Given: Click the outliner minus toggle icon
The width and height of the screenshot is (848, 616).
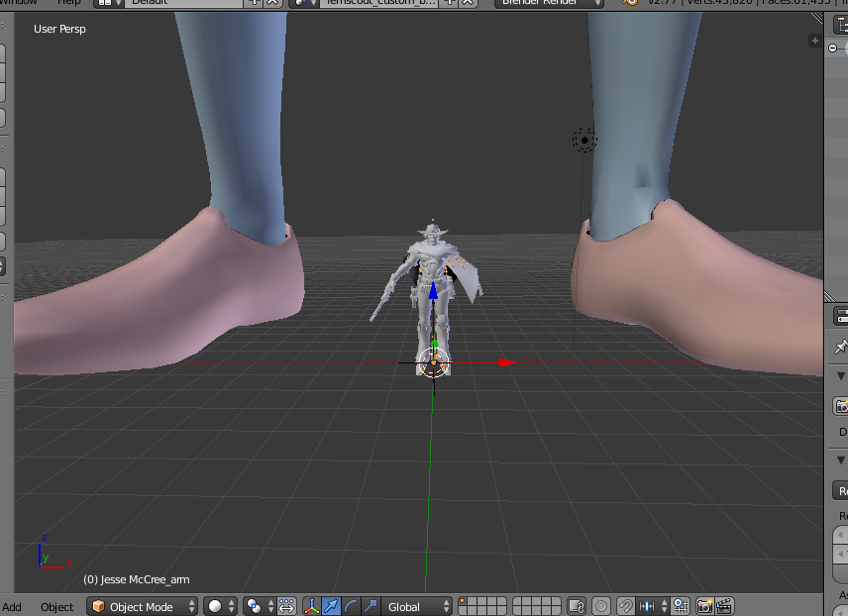Looking at the screenshot, I should [833, 49].
